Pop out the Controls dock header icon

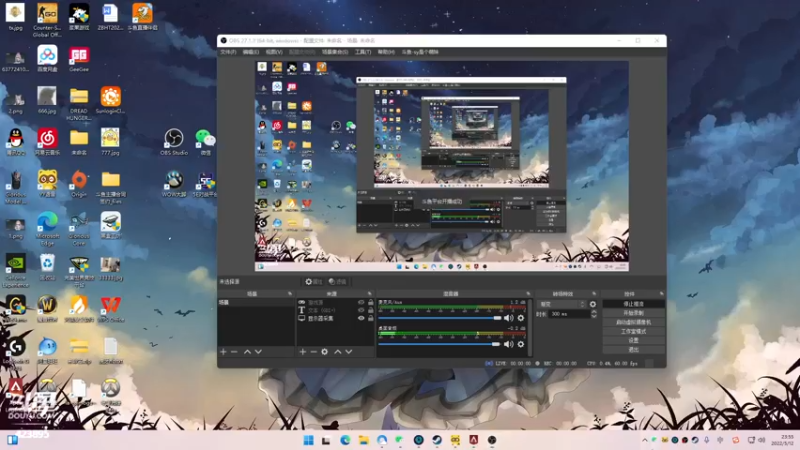(x=661, y=294)
